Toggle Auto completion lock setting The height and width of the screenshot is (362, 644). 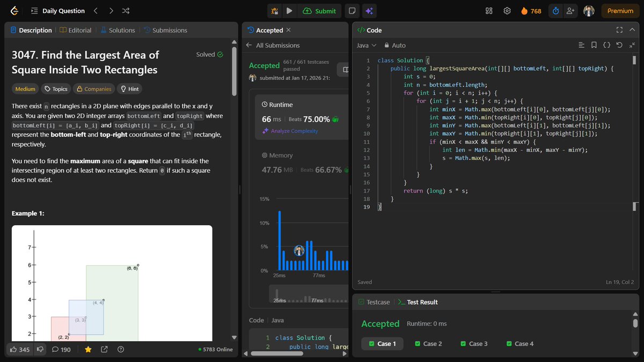394,46
